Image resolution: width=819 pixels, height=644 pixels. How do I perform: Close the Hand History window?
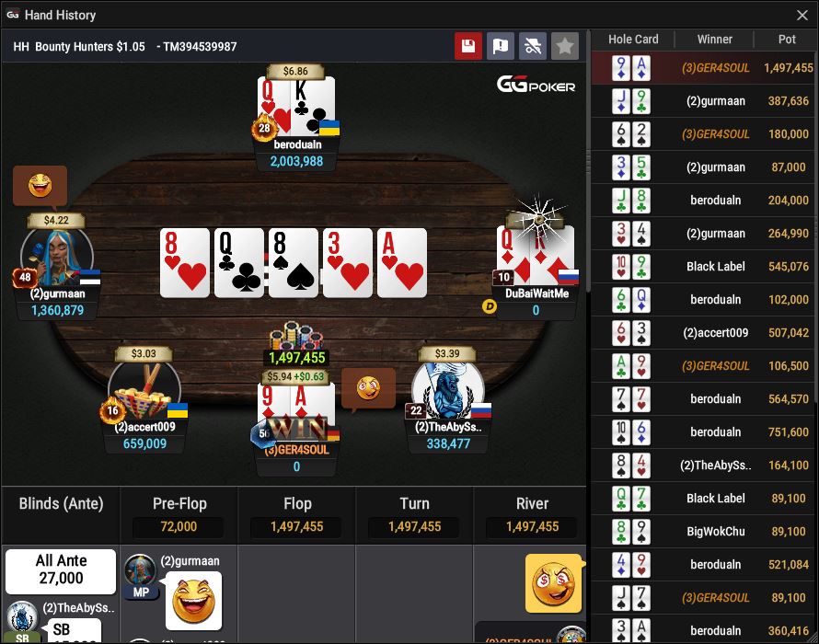[802, 15]
